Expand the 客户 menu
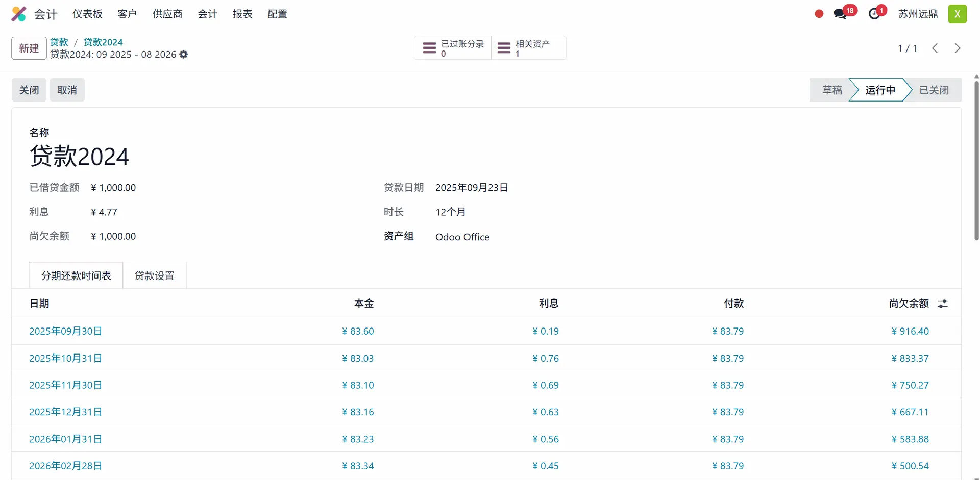 [x=127, y=14]
